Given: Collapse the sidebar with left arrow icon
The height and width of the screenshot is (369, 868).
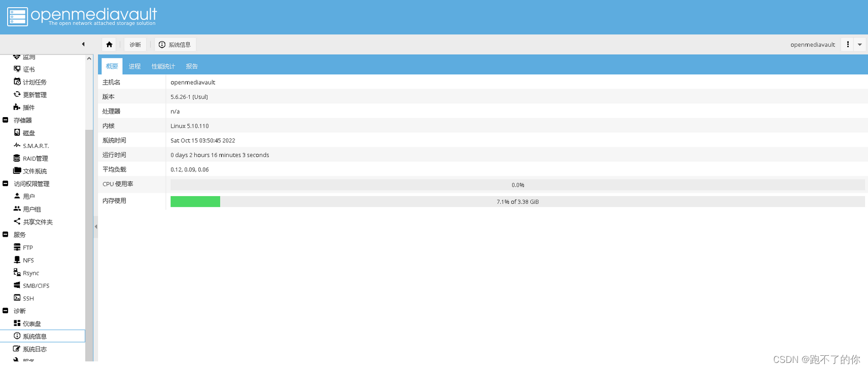Looking at the screenshot, I should 83,44.
